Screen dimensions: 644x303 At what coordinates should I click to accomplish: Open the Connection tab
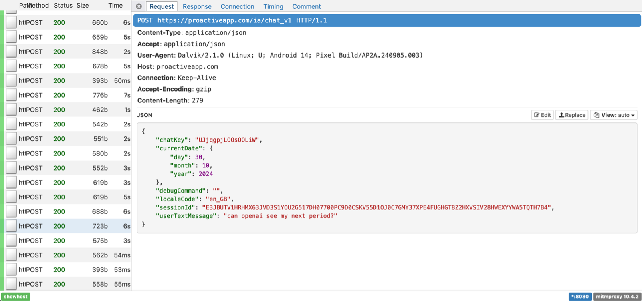pos(237,6)
